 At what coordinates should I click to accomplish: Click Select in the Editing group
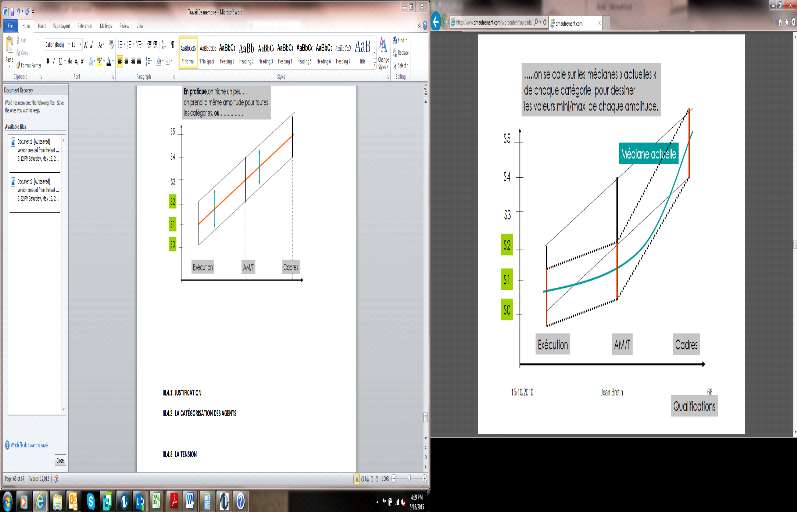click(401, 65)
